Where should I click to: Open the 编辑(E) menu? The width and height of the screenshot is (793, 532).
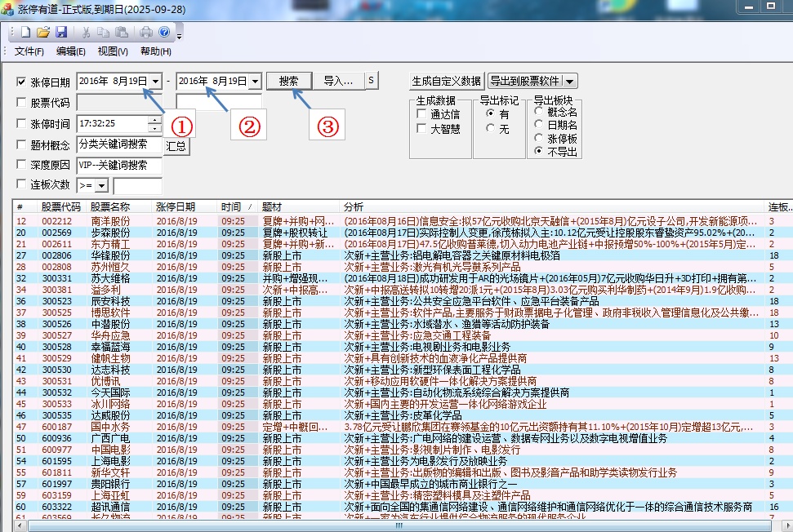(70, 51)
